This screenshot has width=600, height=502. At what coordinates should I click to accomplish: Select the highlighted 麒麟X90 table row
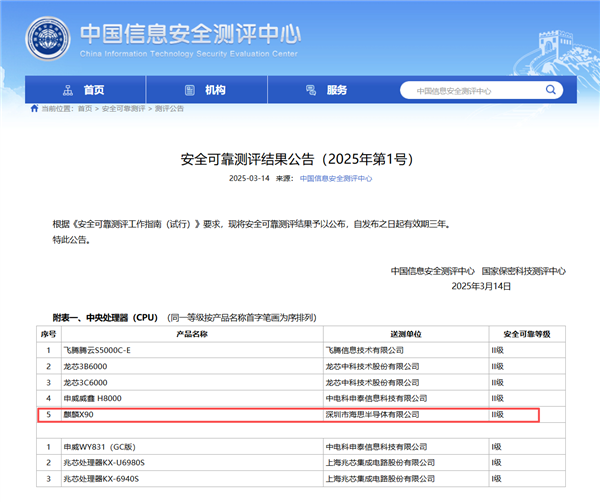point(290,414)
